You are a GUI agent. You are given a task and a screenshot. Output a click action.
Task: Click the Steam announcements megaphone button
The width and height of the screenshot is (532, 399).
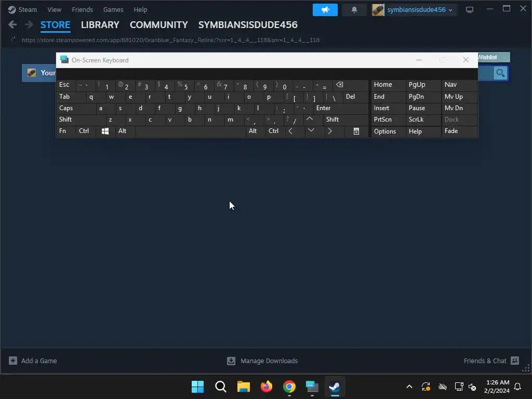coord(325,10)
